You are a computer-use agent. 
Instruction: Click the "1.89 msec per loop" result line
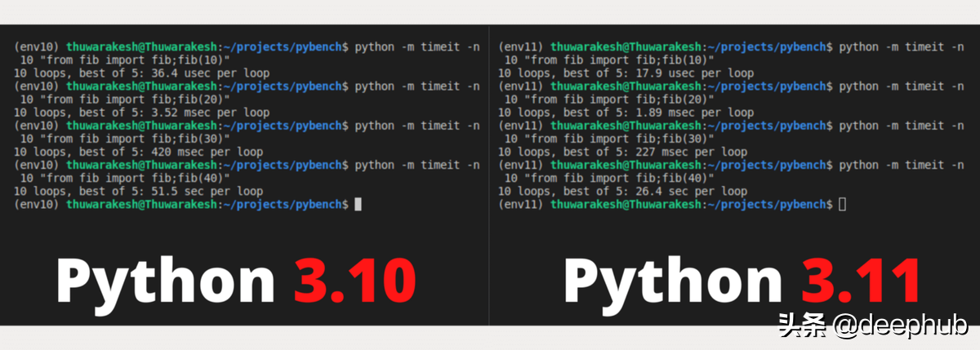click(x=626, y=113)
